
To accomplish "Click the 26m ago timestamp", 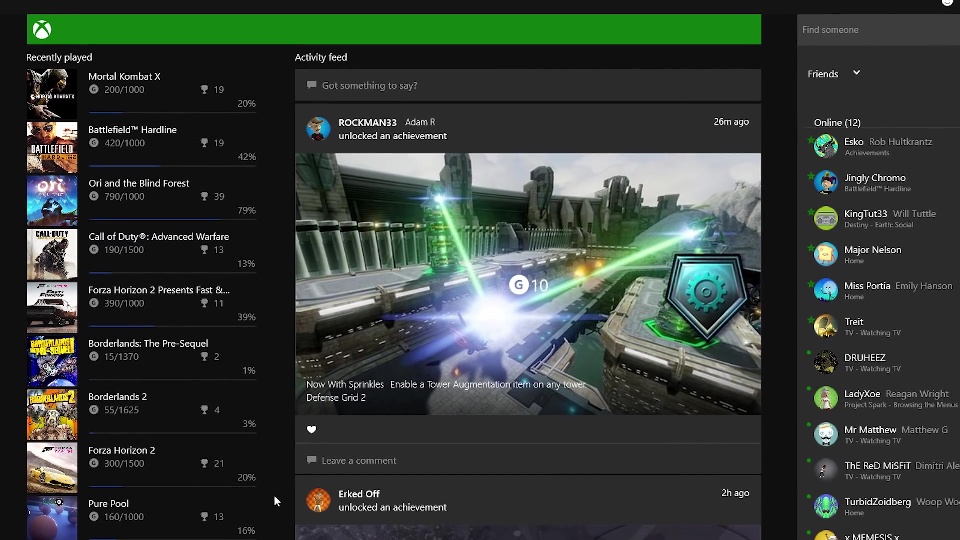I will coord(731,122).
